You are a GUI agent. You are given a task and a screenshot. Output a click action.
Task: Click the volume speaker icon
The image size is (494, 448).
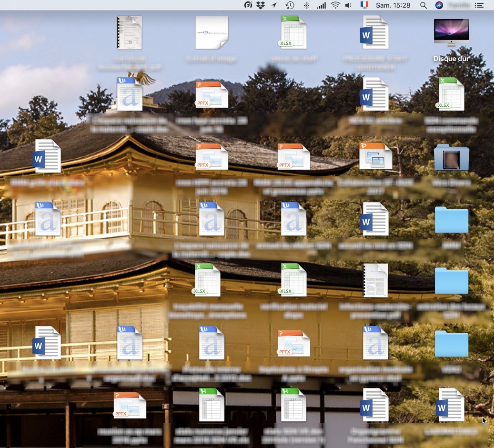(x=348, y=5)
